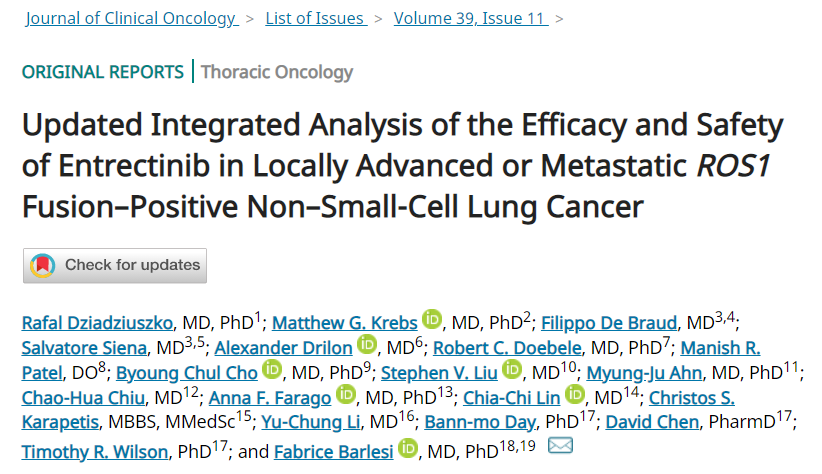Open Anna F. Farago's ORCID icon
The height and width of the screenshot is (474, 822).
click(x=346, y=398)
